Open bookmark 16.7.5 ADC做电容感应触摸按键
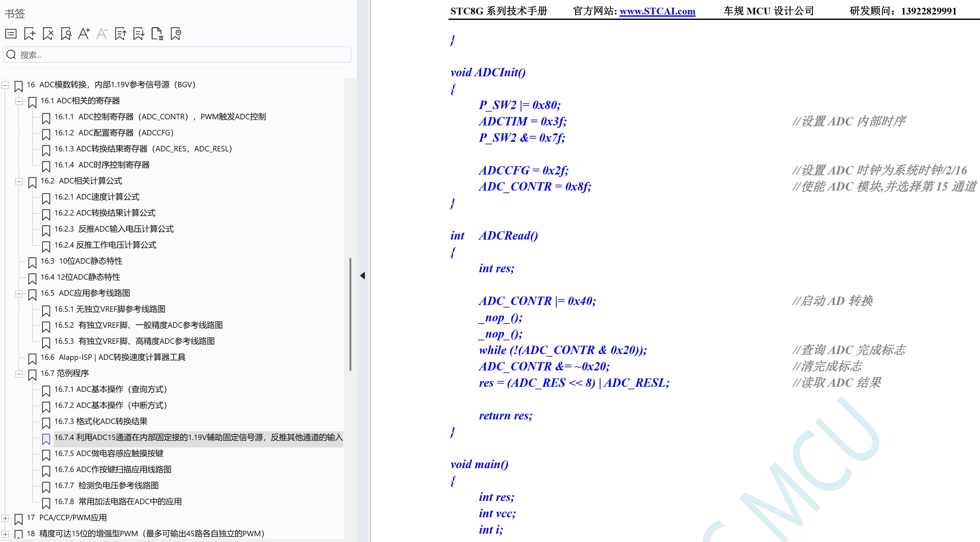The height and width of the screenshot is (542, 980). (109, 453)
